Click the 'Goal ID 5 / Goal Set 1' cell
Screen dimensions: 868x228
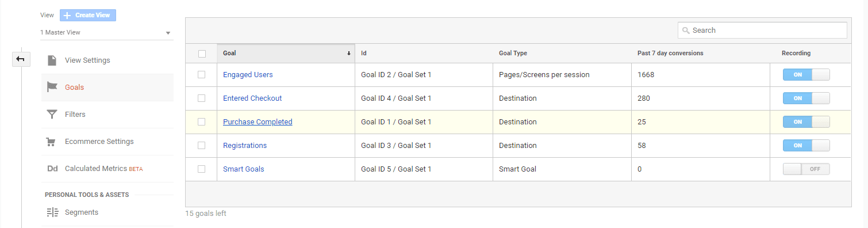coord(424,169)
